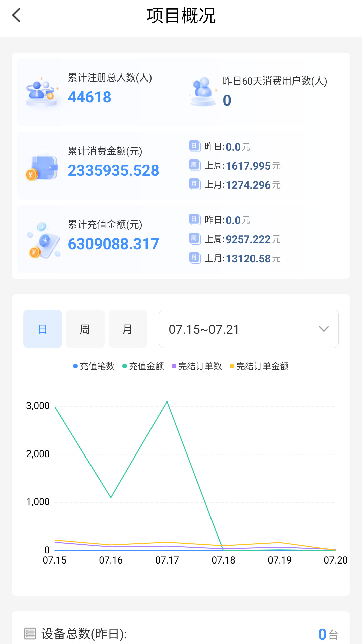Image resolution: width=362 pixels, height=644 pixels.
Task: Tap the device list icon beside 设备总数
Action: pyautogui.click(x=30, y=634)
